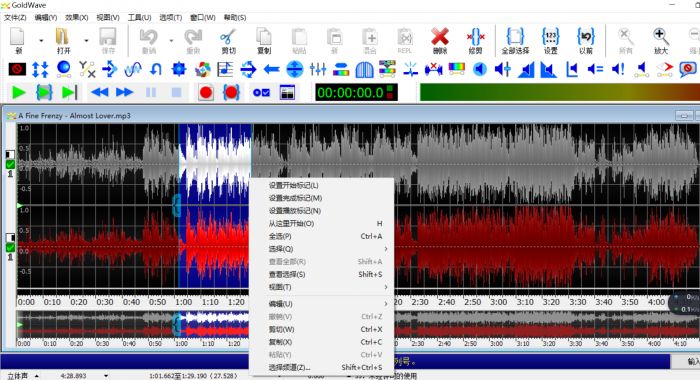The image size is (700, 380).
Task: Click the rainbow spectrum filter icon
Action: click(456, 69)
